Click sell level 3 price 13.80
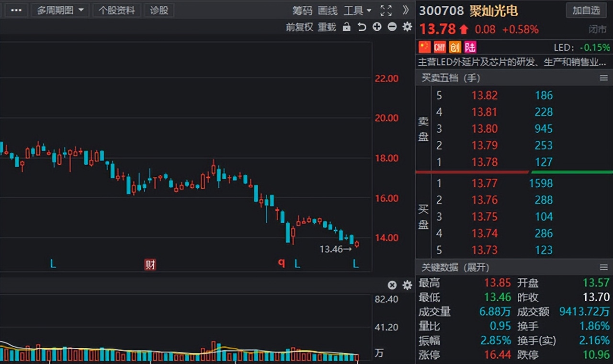The height and width of the screenshot is (364, 613). 485,129
